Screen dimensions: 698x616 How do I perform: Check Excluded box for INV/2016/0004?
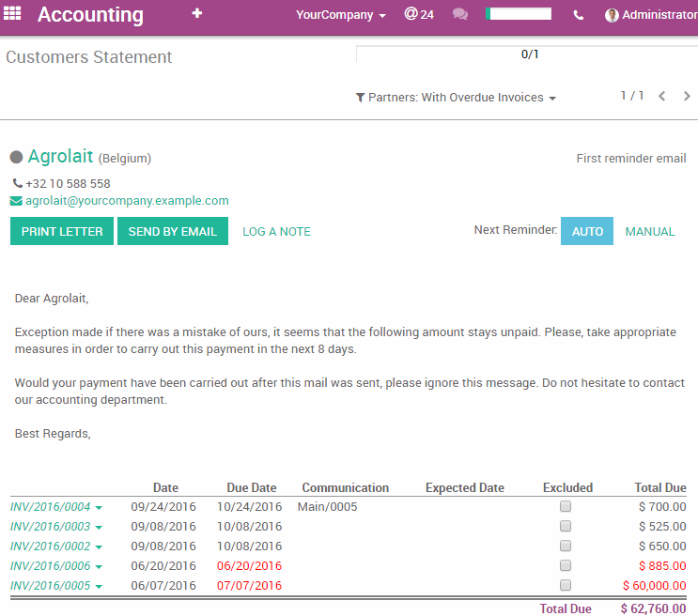click(566, 506)
